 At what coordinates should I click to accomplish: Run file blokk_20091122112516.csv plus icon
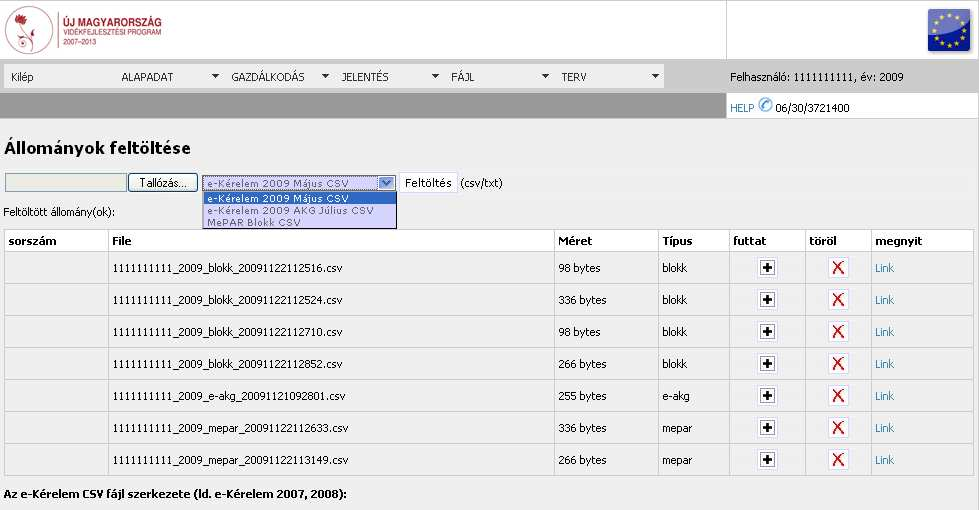pos(767,268)
